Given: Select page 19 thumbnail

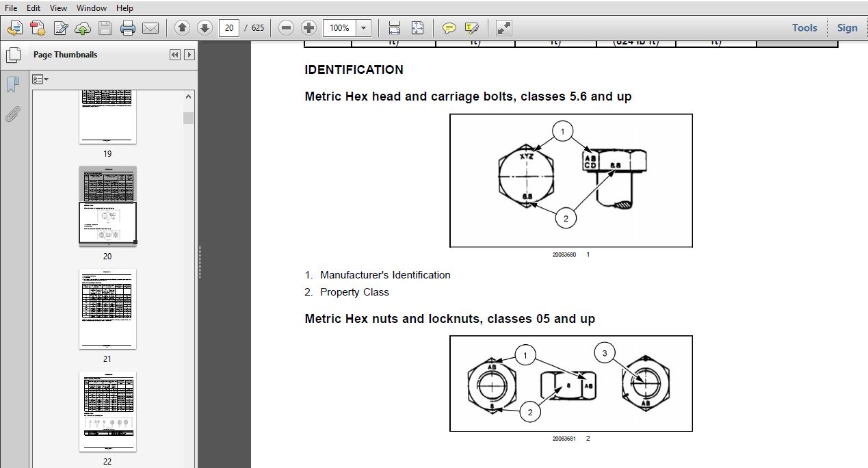Looking at the screenshot, I should tap(107, 118).
